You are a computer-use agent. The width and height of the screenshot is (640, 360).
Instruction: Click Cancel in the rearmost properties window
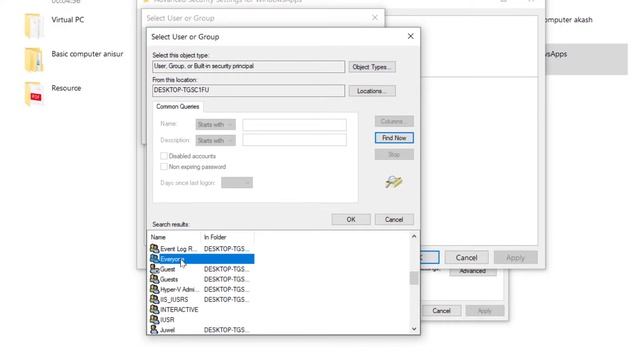click(x=442, y=311)
